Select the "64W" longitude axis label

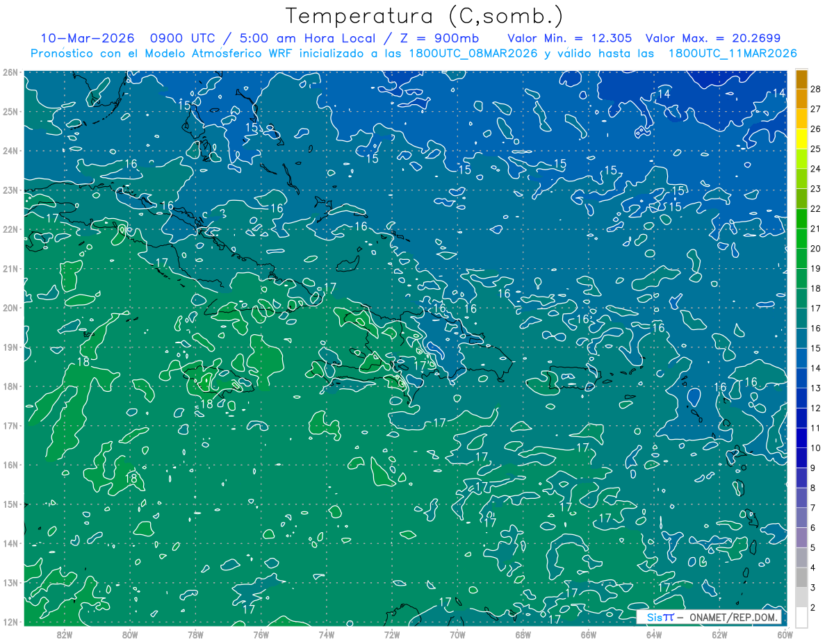pyautogui.click(x=654, y=634)
